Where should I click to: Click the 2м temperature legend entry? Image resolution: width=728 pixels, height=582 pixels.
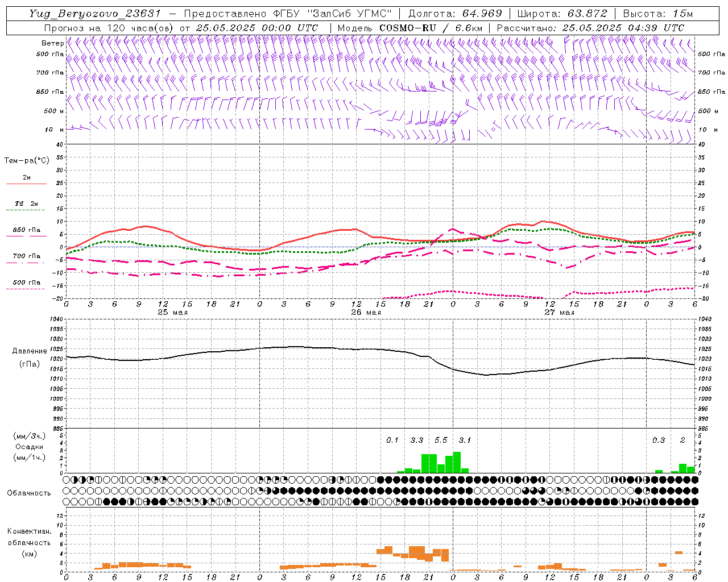pyautogui.click(x=26, y=177)
